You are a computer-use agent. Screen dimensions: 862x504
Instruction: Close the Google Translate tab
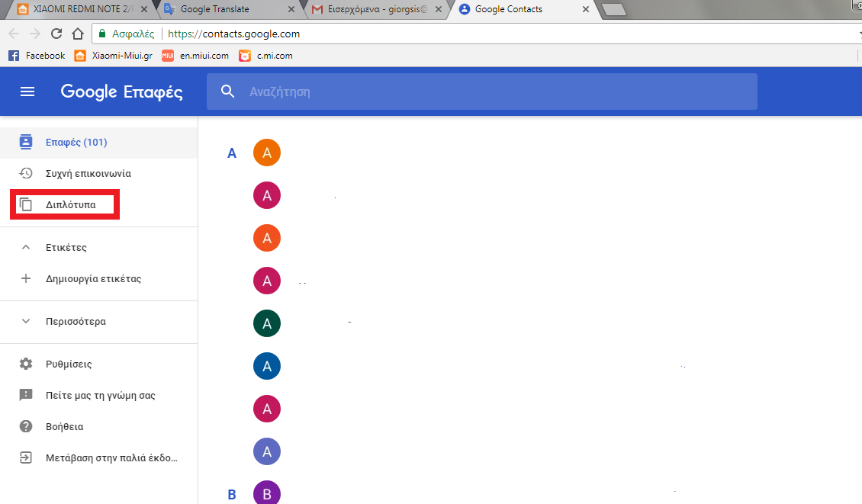coord(291,9)
